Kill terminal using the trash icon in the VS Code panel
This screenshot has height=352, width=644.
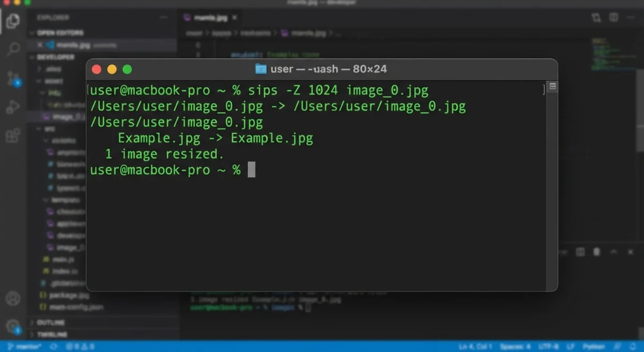pyautogui.click(x=596, y=252)
